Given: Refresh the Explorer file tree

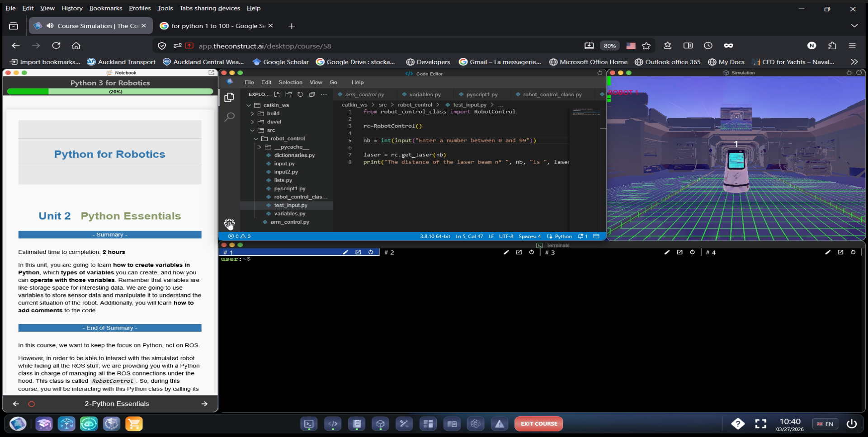Looking at the screenshot, I should pyautogui.click(x=300, y=94).
